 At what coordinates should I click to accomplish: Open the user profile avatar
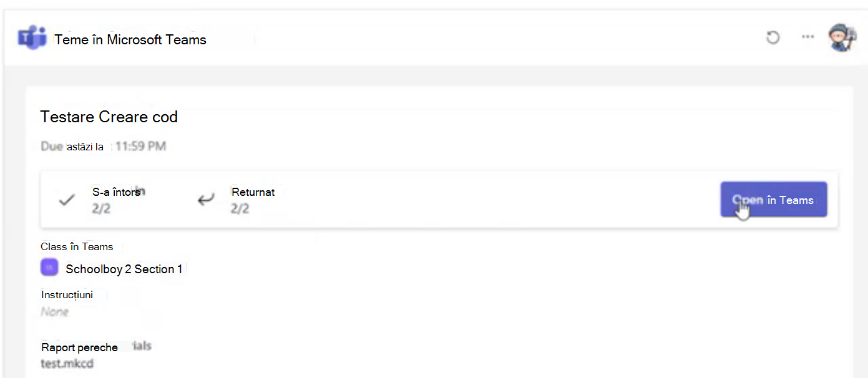[842, 37]
